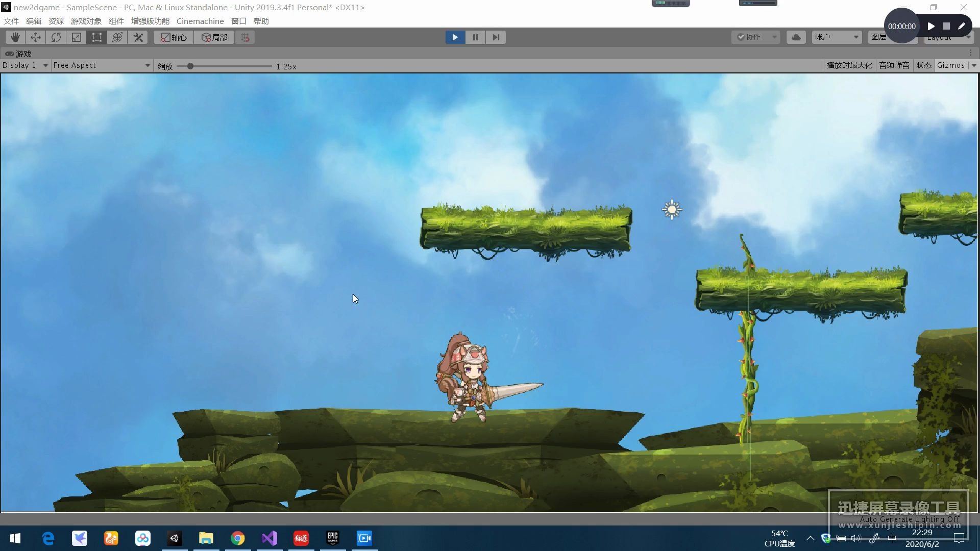980x551 pixels.
Task: Open the Display 1 dropdown
Action: tap(25, 65)
